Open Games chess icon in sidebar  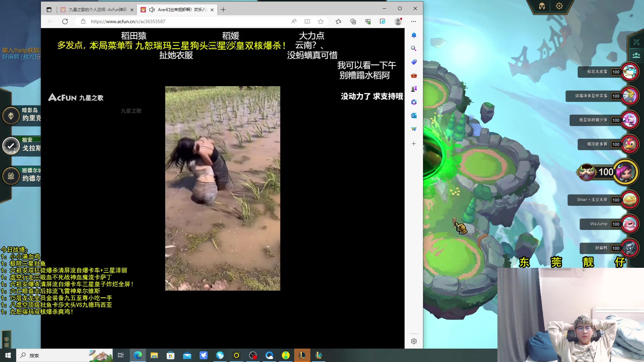coord(414,89)
